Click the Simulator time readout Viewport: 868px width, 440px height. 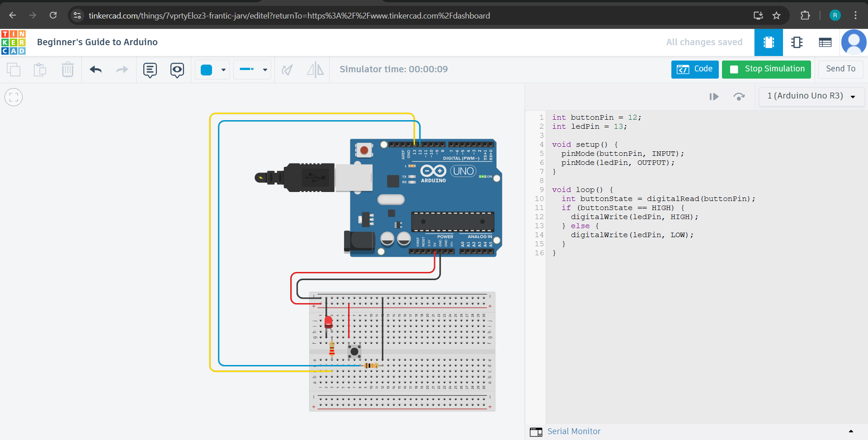point(394,69)
